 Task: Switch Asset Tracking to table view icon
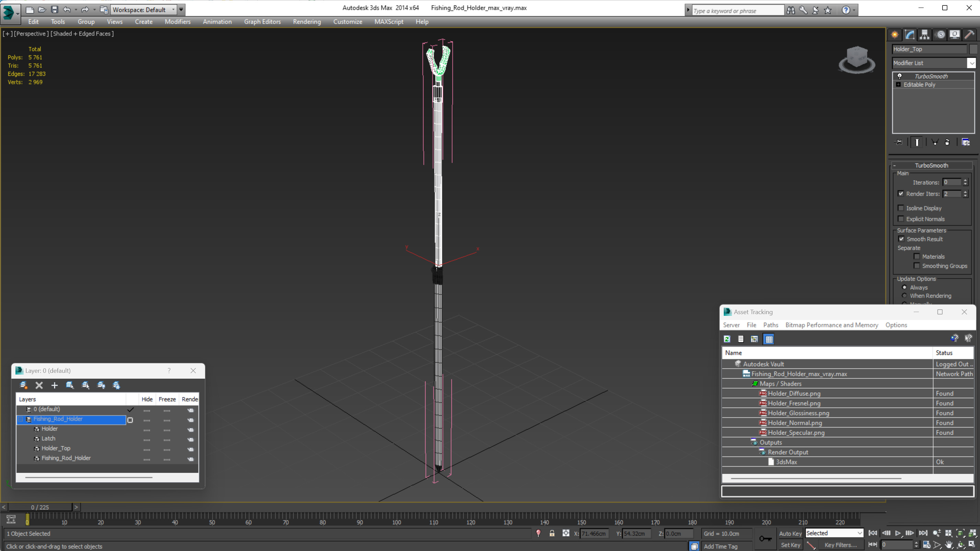click(769, 339)
